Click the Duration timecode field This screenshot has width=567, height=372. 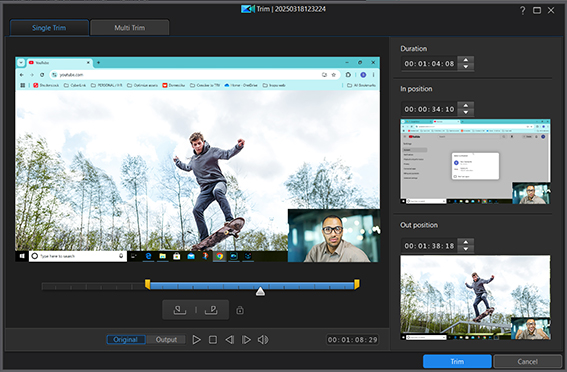[429, 64]
